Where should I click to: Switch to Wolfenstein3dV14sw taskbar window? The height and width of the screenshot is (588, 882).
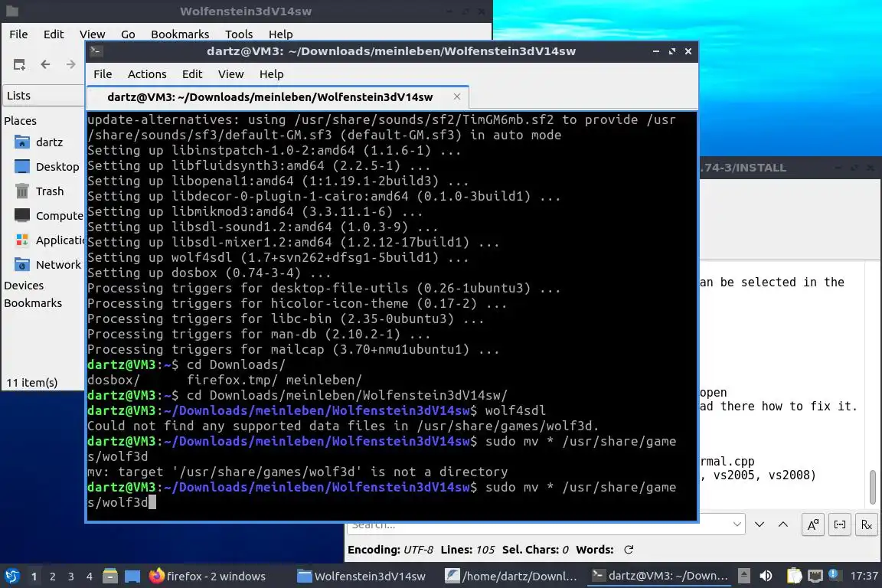point(362,576)
